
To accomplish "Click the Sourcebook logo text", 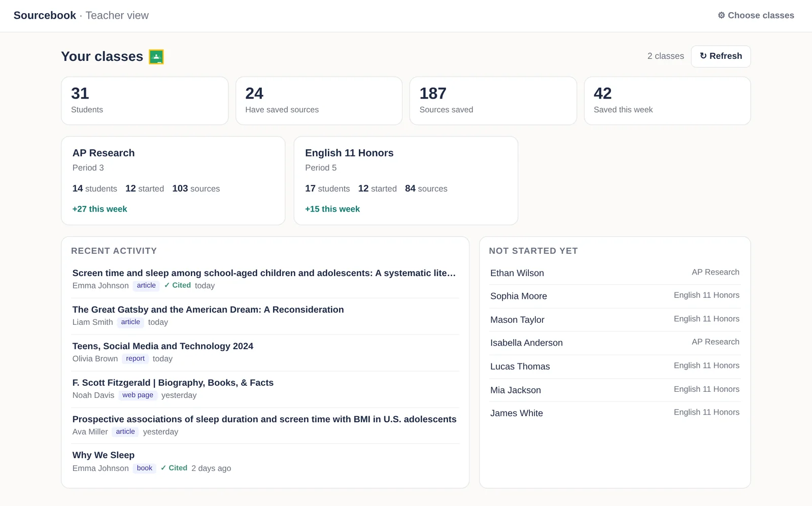I will 45,15.
